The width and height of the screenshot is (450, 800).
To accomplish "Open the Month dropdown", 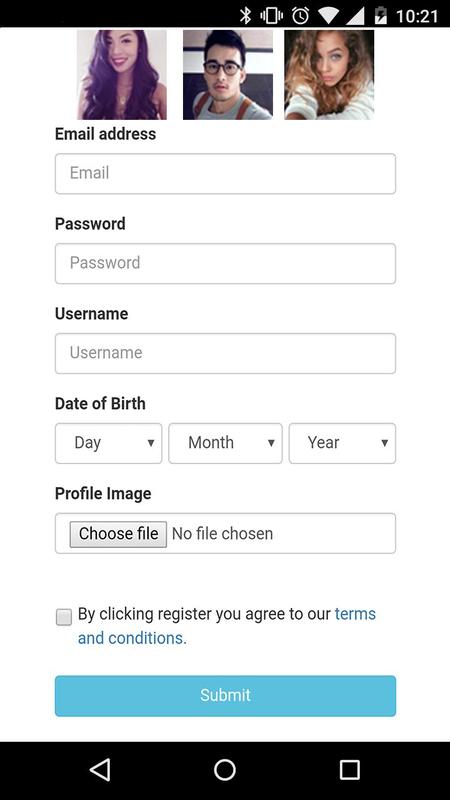I will (x=226, y=443).
